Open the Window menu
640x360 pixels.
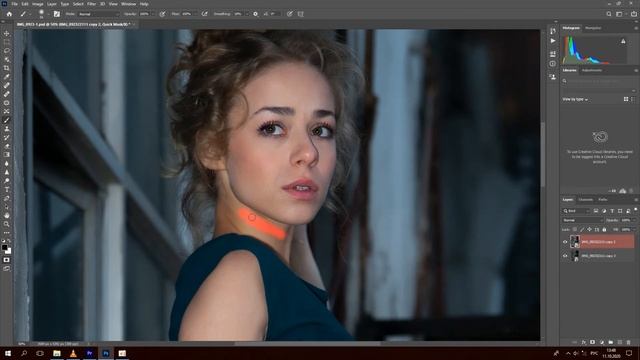pos(129,4)
